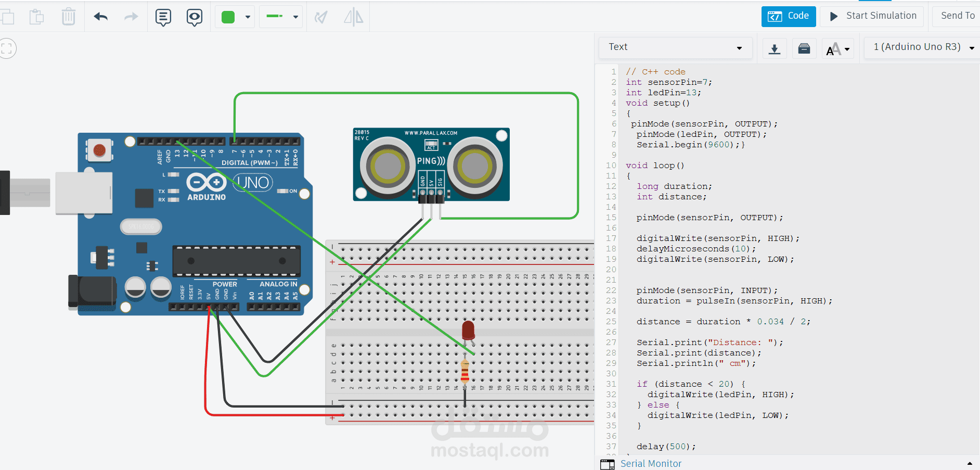Open the wire type dropdown arrow

pos(295,17)
